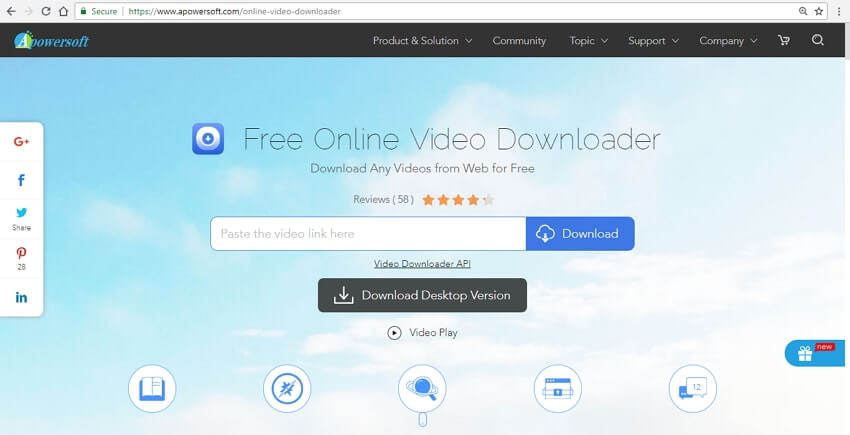Click the Reviews ( 58 ) text

tap(383, 200)
